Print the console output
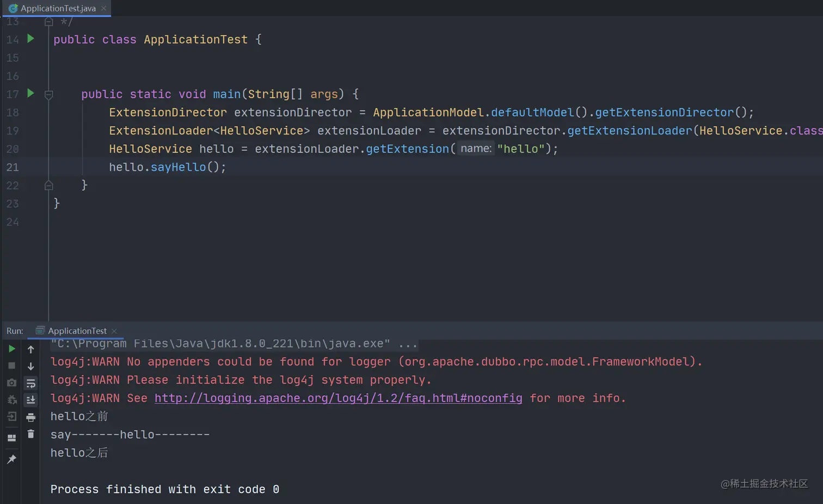This screenshot has height=504, width=823. (x=30, y=417)
